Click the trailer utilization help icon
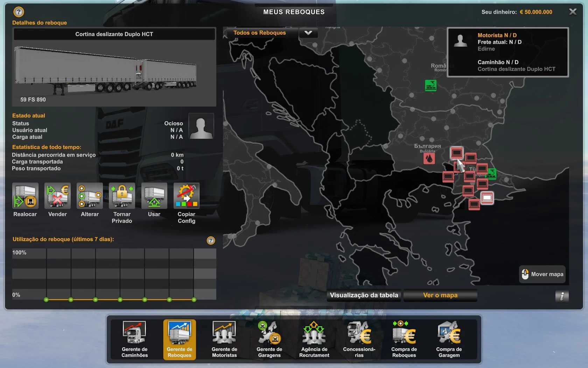 click(211, 240)
